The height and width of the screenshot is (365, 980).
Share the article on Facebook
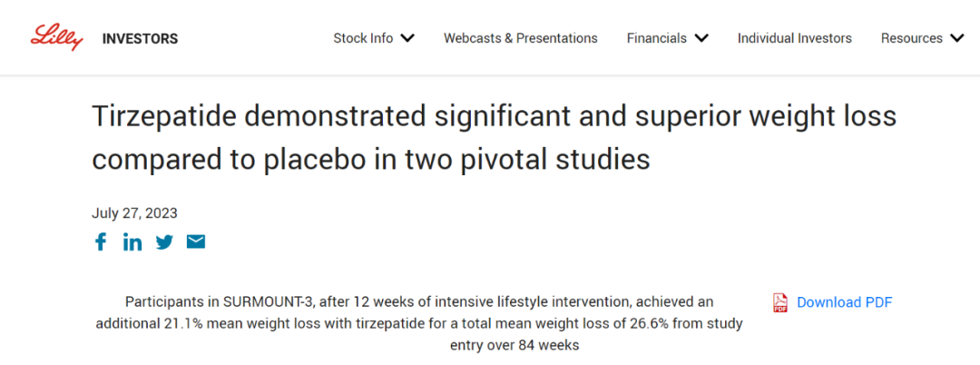[x=101, y=242]
